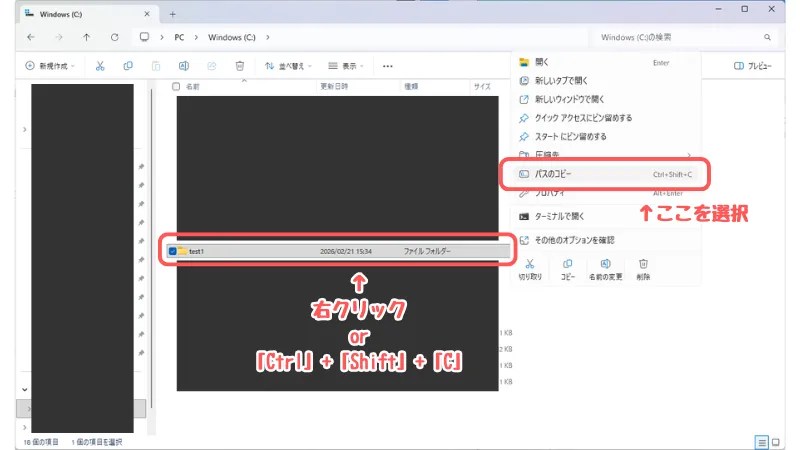Click context menu 削除 delete icon
This screenshot has height=450, width=800.
point(643,264)
